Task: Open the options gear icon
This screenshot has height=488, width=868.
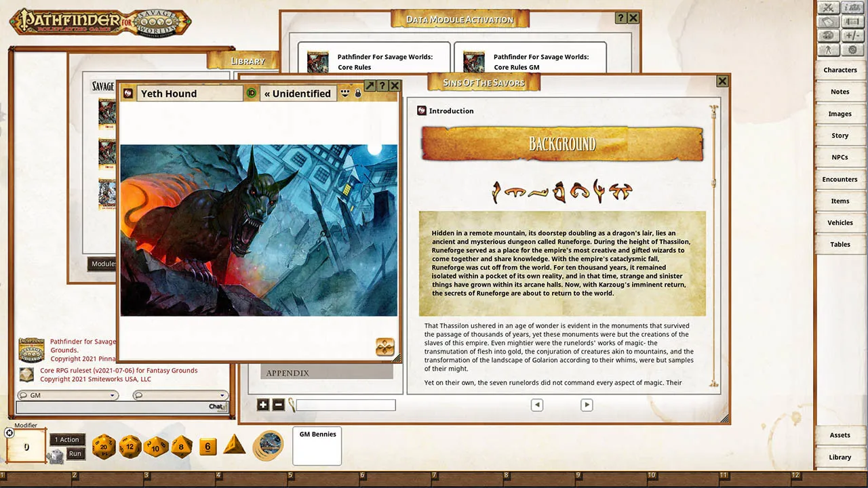Action: [852, 50]
